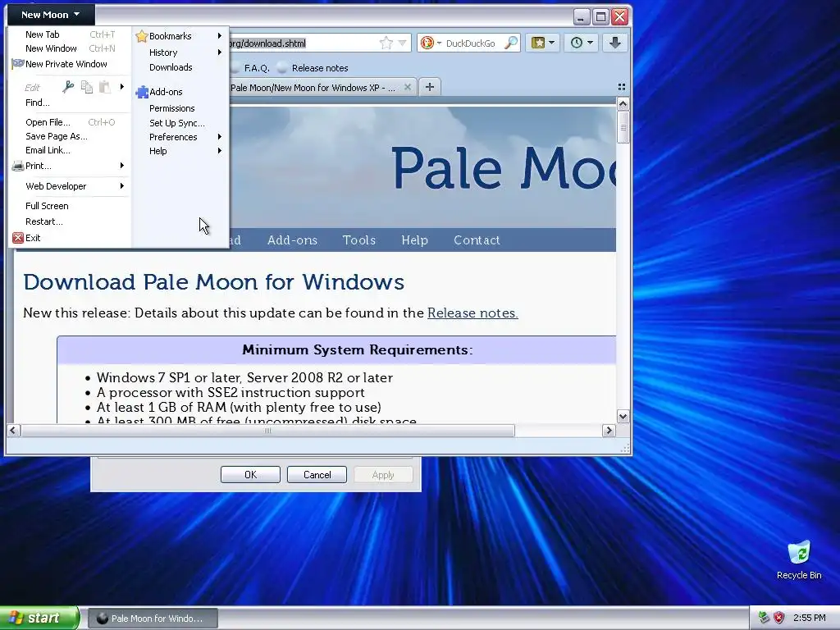Select Restart... menu item
This screenshot has height=630, width=840.
69,221
